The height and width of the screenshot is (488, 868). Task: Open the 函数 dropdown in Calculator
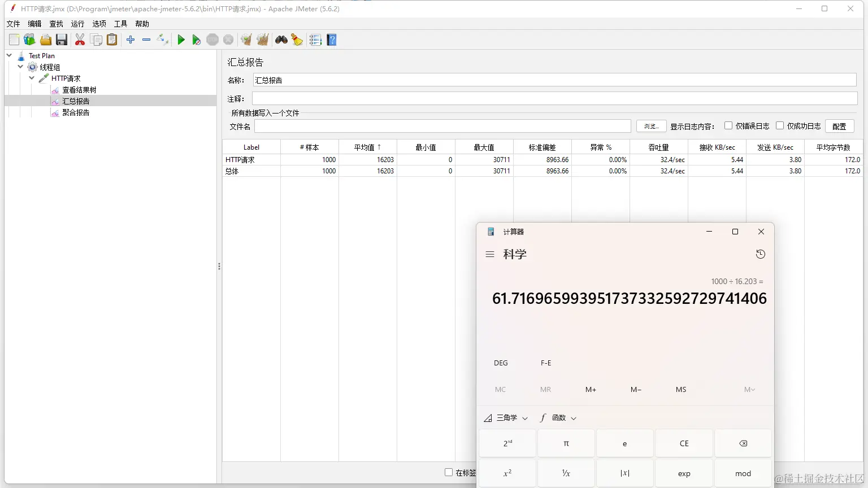[x=558, y=418]
